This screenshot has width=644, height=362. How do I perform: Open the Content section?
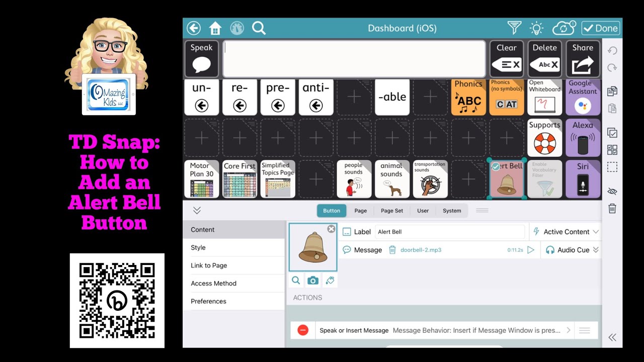pyautogui.click(x=234, y=230)
